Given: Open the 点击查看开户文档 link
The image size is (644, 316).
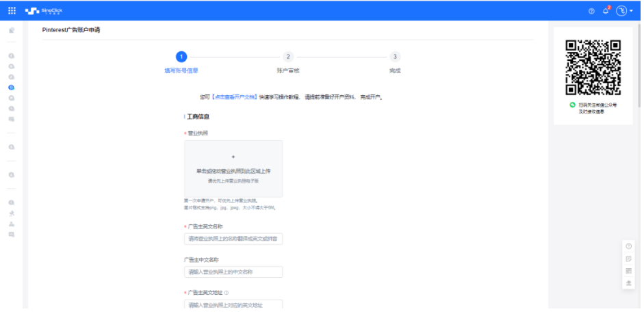Looking at the screenshot, I should 235,97.
